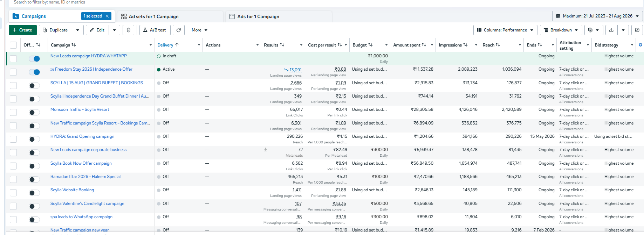Viewport: 644px width, 235px height.
Task: Sort by Reach column arrows
Action: pyautogui.click(x=498, y=45)
